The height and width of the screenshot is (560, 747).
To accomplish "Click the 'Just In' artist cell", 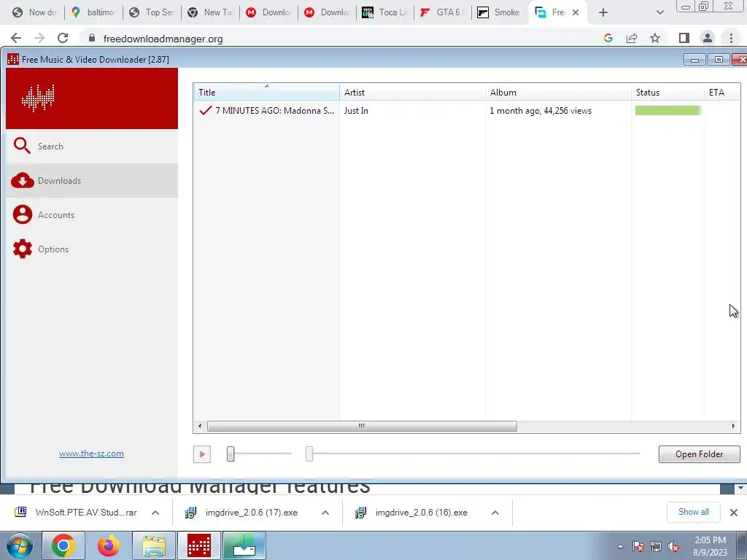I will pos(356,111).
